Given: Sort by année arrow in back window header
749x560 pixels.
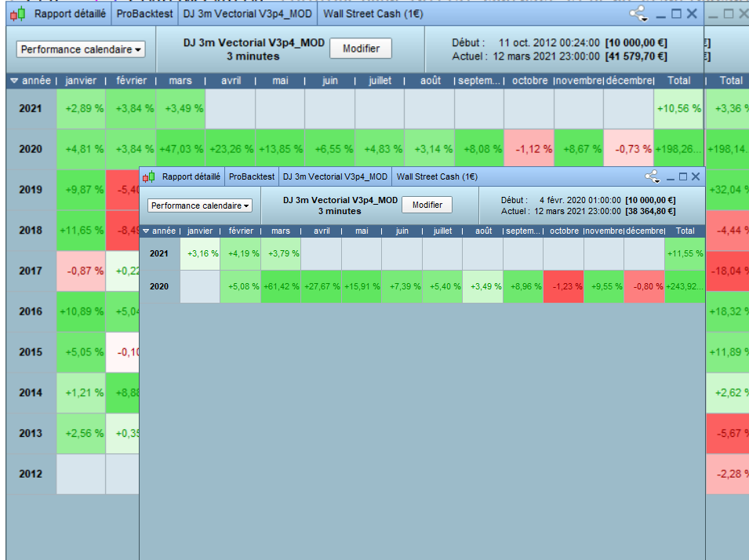Looking at the screenshot, I should coord(14,81).
